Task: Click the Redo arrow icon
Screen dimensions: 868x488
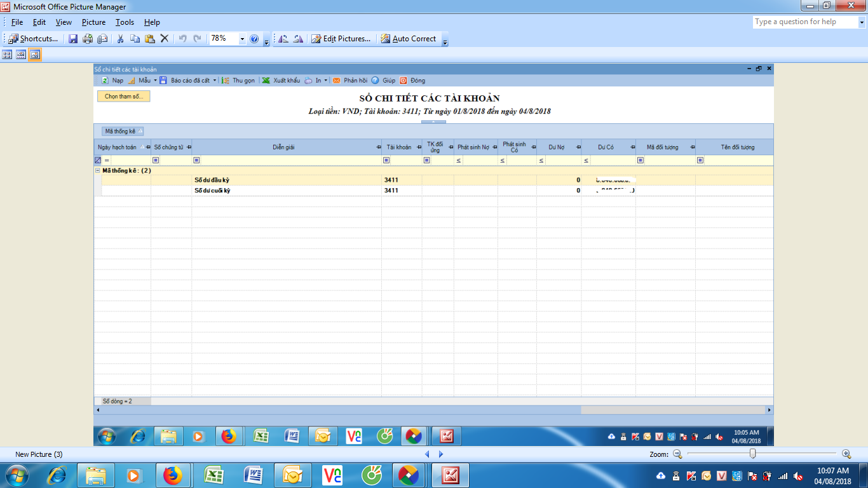Action: click(x=197, y=39)
